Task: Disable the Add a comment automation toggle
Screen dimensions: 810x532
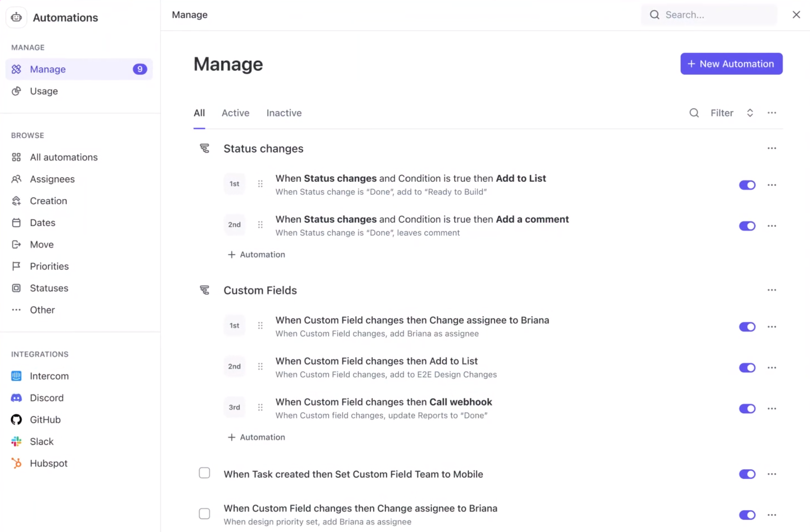Action: (x=747, y=226)
